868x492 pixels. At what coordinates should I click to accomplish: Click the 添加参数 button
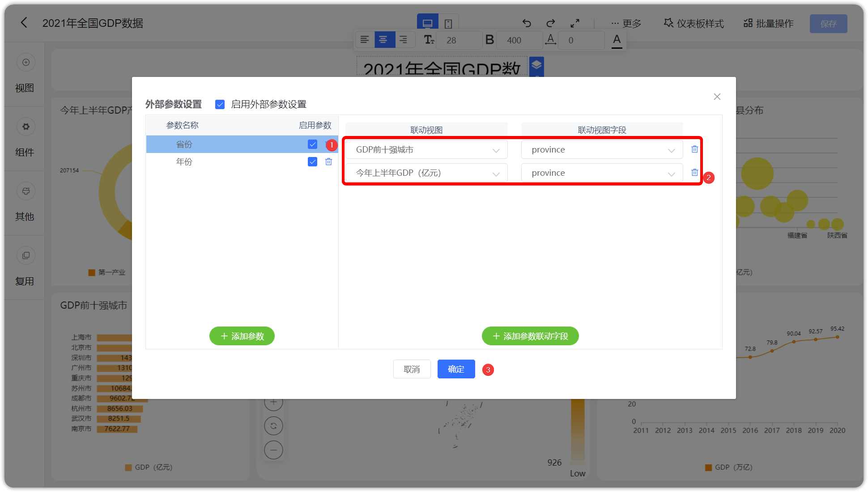242,336
